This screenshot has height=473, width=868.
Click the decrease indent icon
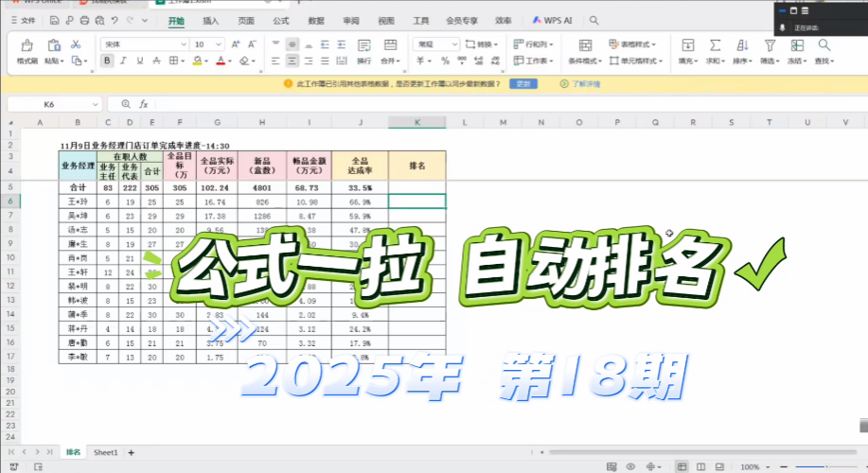coord(325,44)
